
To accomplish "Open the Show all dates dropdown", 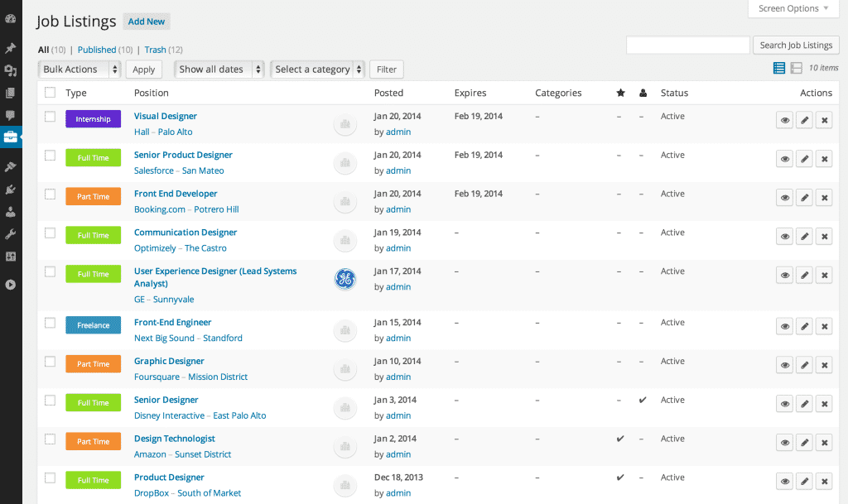I will tap(219, 69).
